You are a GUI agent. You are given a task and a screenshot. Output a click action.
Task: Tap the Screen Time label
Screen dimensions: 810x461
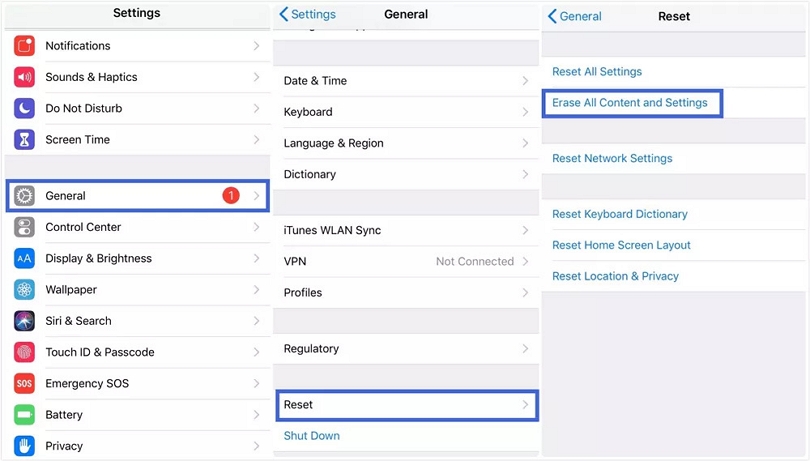pos(77,140)
